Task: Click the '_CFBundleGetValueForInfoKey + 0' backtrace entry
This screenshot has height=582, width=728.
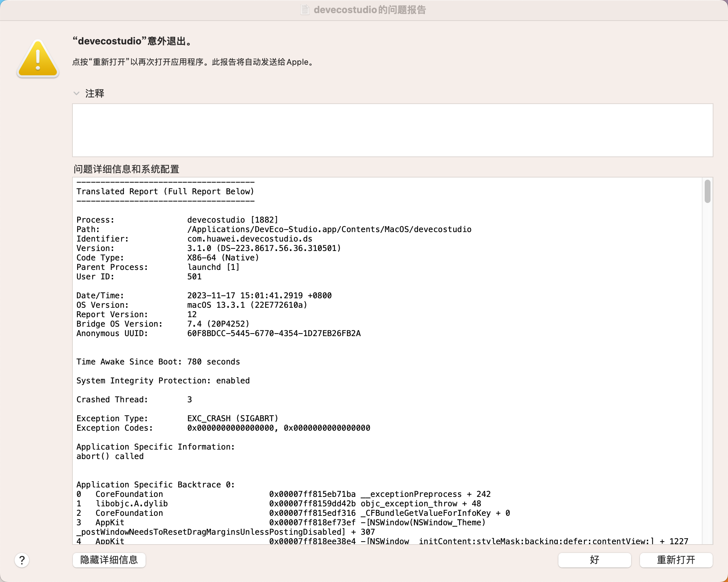Action: coord(435,513)
